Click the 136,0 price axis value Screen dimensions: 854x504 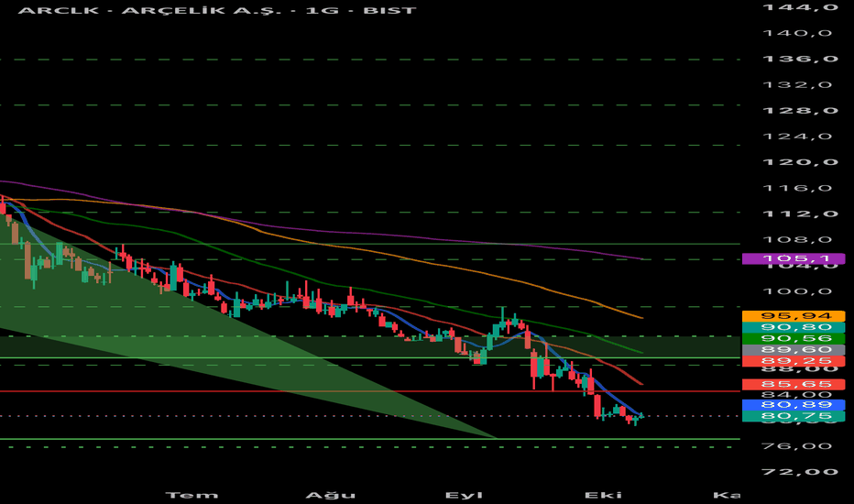coord(800,59)
